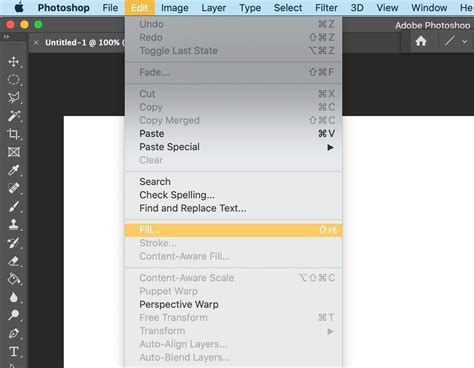Open the View menu
474x368 pixels.
pos(387,8)
